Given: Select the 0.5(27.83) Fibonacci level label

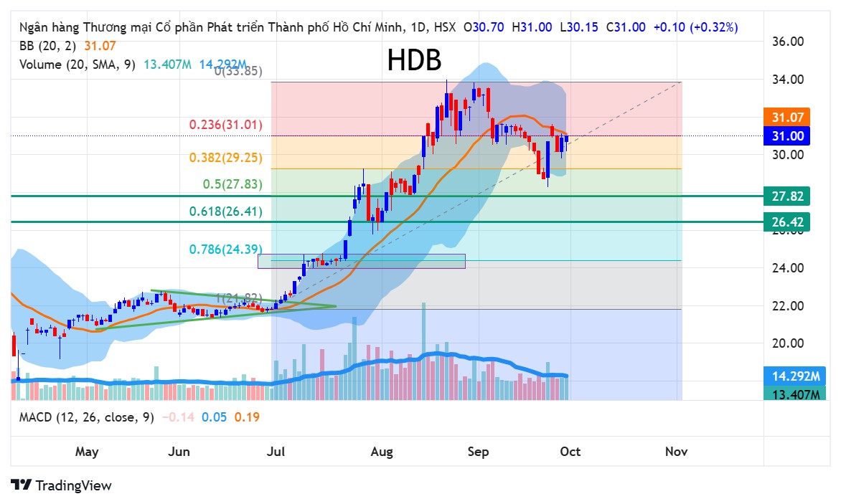Looking at the screenshot, I should pos(232,184).
